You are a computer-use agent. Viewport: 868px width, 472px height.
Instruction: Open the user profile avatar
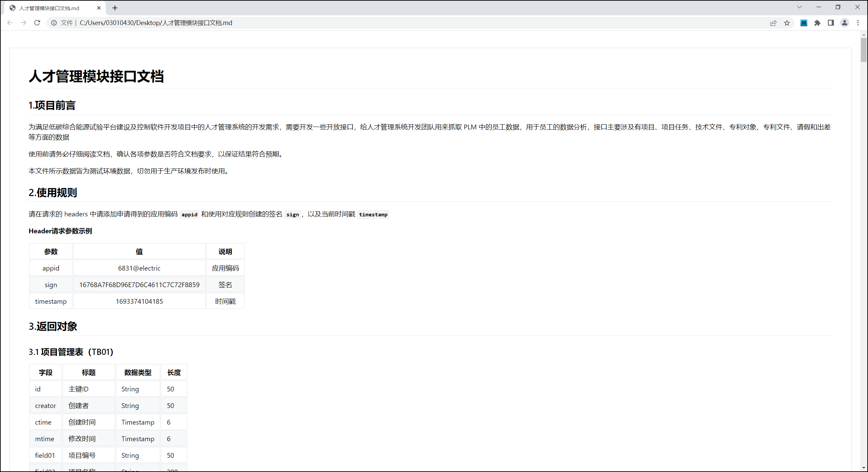pos(845,23)
